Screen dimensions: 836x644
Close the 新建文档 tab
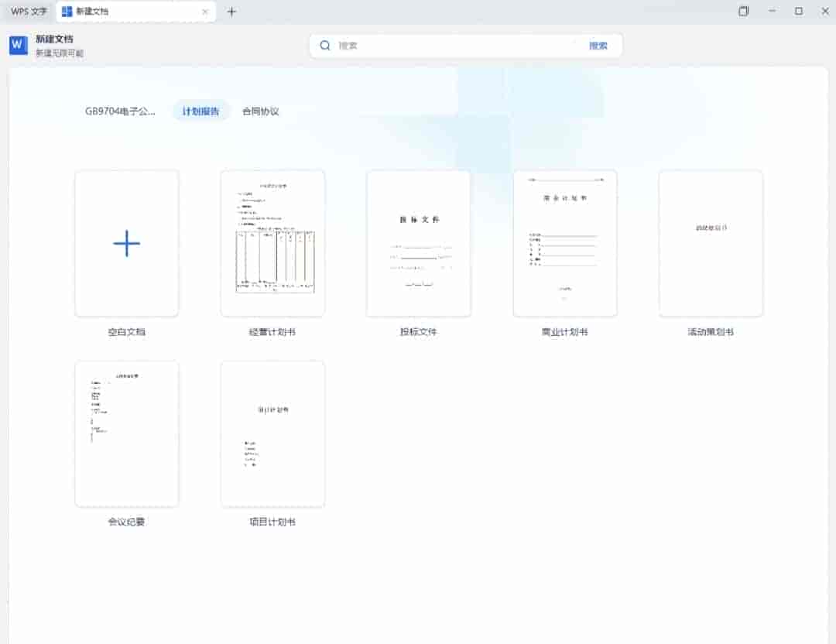tap(205, 12)
